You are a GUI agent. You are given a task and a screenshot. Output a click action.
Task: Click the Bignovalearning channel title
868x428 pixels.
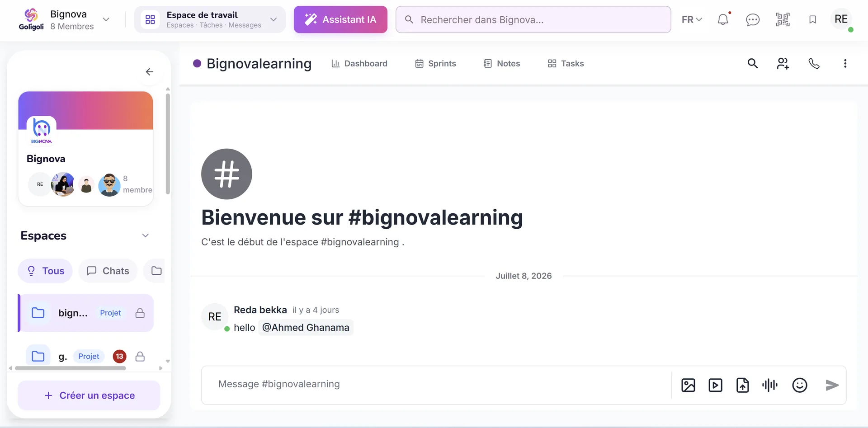click(x=259, y=64)
